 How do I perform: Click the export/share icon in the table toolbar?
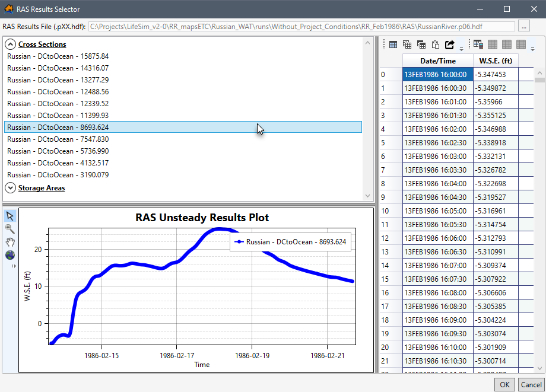pos(450,44)
